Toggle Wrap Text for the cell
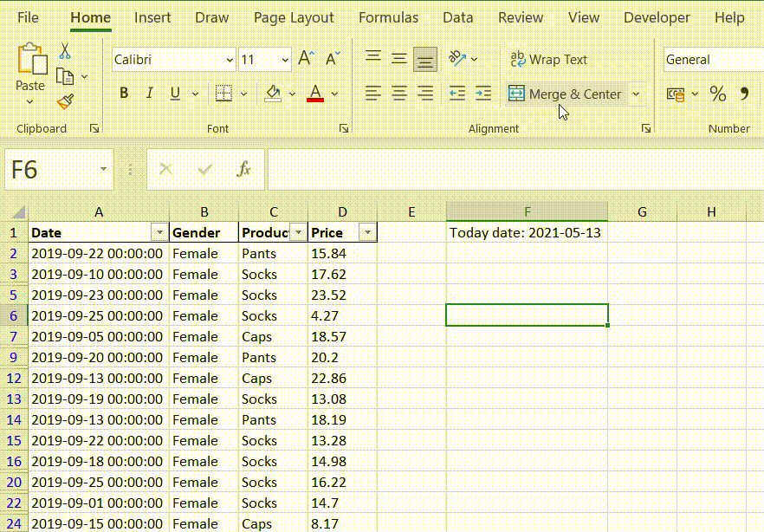Screen dimensions: 764x532 (x=548, y=60)
